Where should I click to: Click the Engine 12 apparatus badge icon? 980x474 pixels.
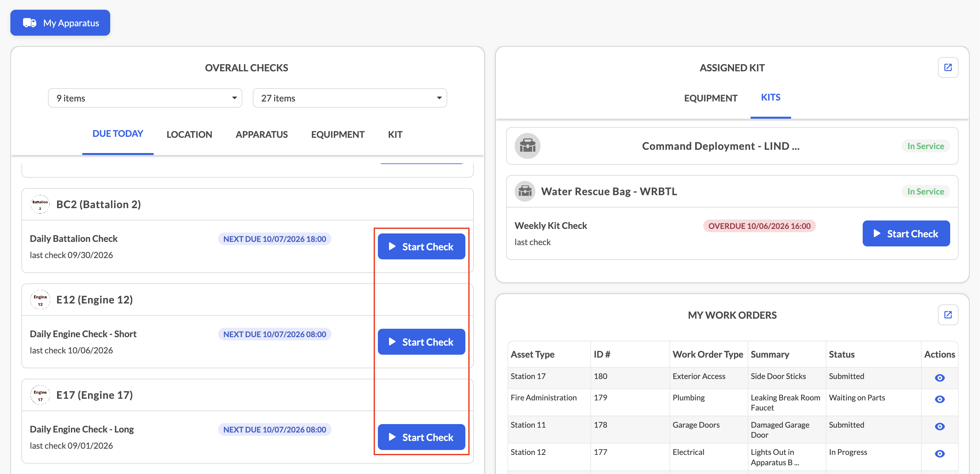(40, 300)
